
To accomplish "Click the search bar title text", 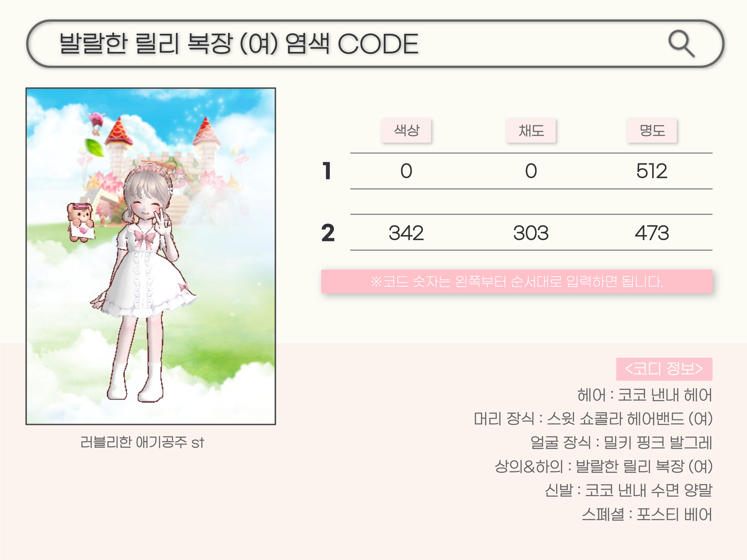I will point(239,44).
